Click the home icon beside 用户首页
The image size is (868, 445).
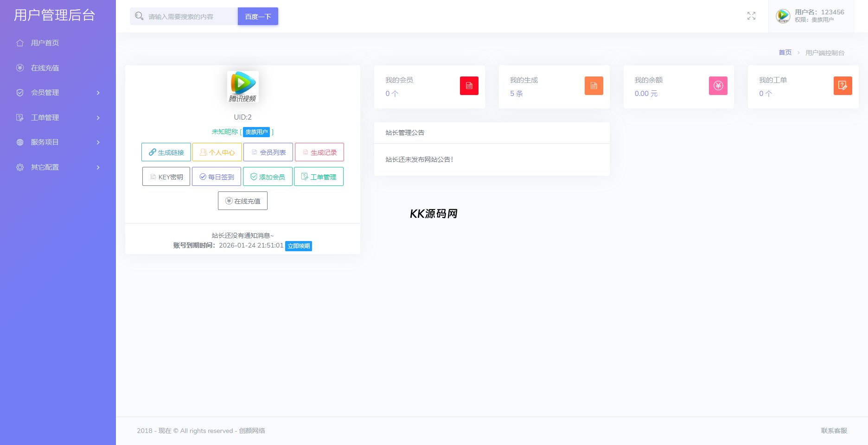coord(19,43)
